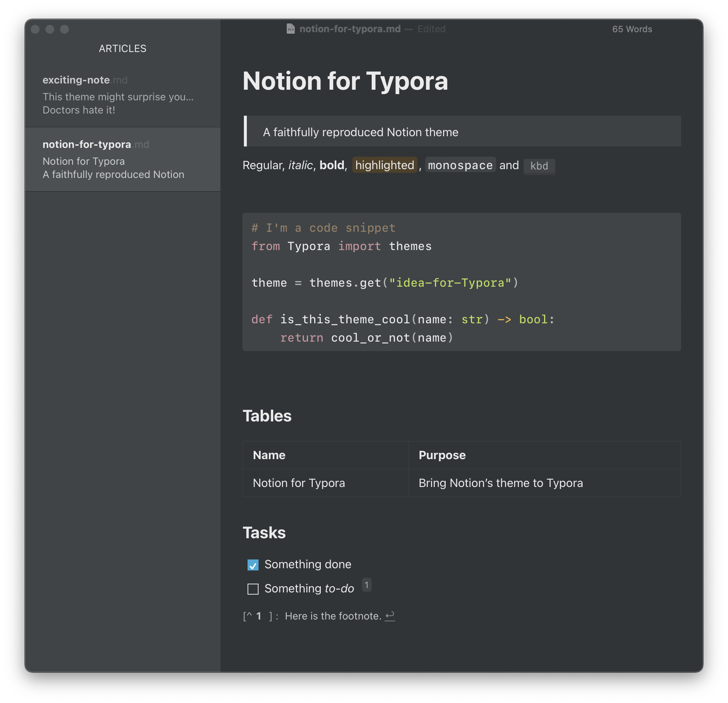Click the italic word in paragraph
The image size is (728, 703).
pyautogui.click(x=301, y=165)
